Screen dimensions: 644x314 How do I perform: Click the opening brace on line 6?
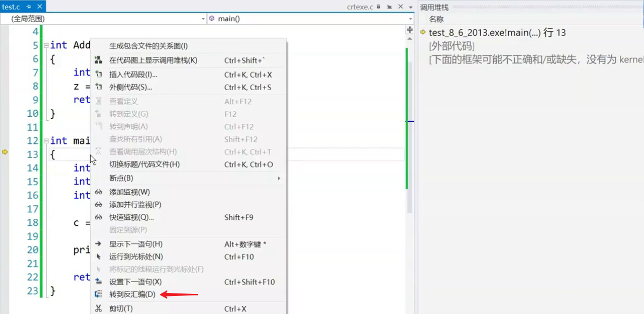pos(53,59)
